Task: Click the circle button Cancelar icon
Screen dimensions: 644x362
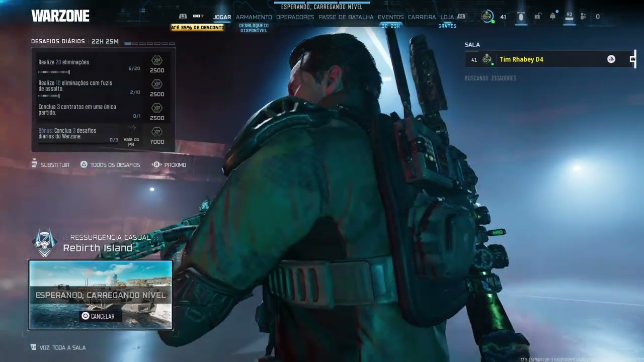Action: point(86,316)
